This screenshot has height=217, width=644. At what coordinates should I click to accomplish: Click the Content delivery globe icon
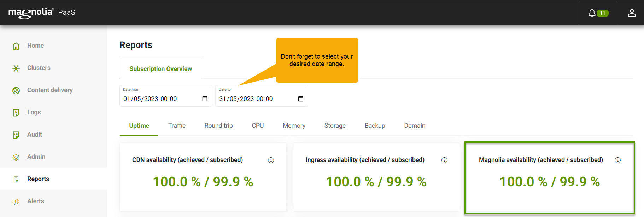[x=16, y=90]
